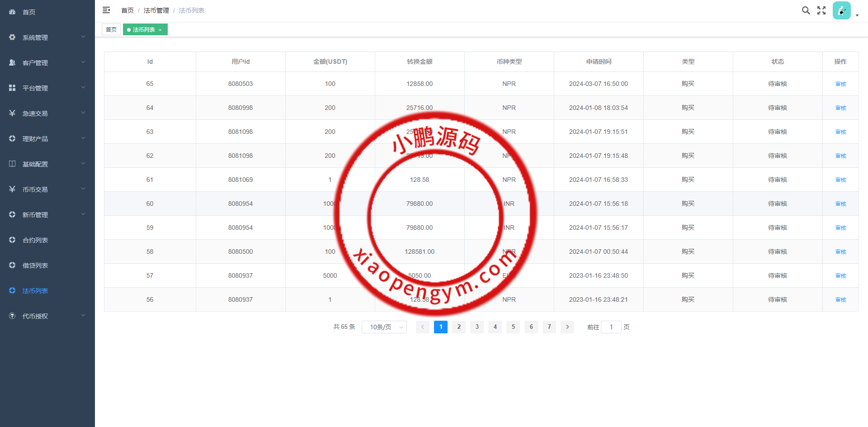
Task: Open the avatar dropdown arrow
Action: tap(857, 15)
